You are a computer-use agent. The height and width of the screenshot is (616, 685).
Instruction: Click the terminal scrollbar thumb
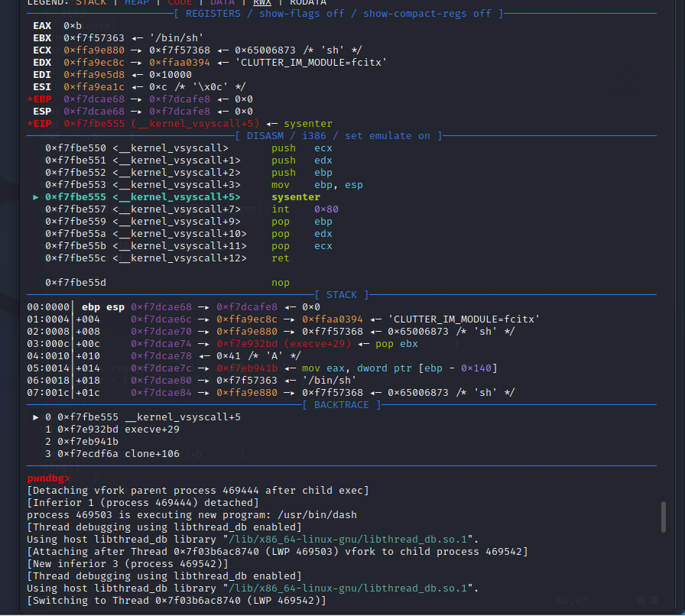(663, 517)
